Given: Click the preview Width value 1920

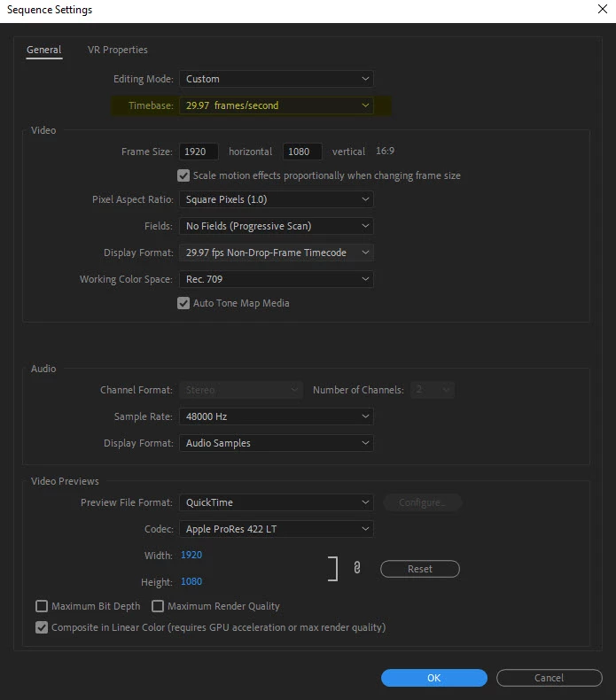Looking at the screenshot, I should click(x=191, y=555).
